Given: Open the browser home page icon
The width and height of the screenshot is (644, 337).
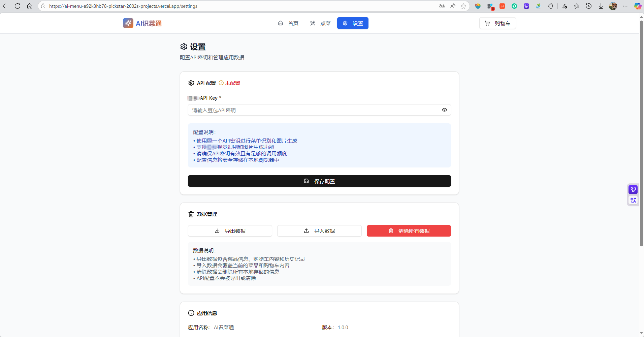Looking at the screenshot, I should [30, 6].
